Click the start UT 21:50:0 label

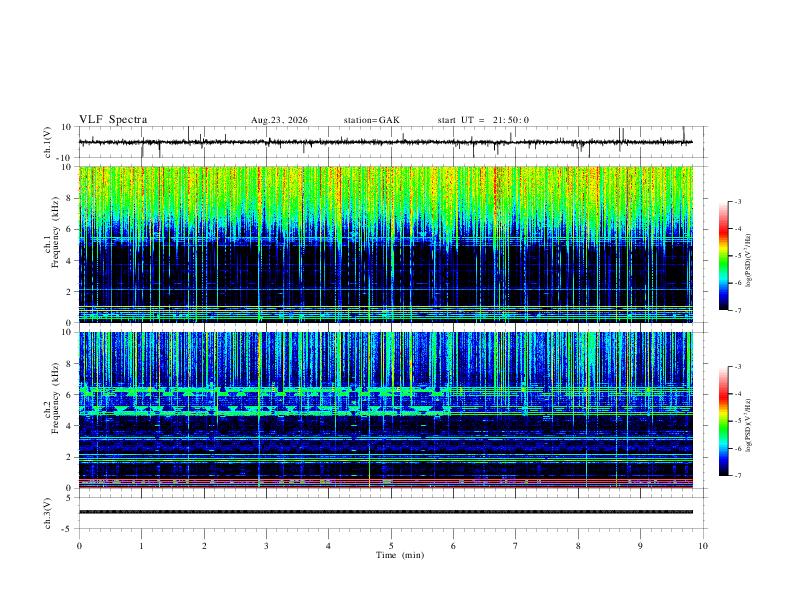(x=483, y=120)
